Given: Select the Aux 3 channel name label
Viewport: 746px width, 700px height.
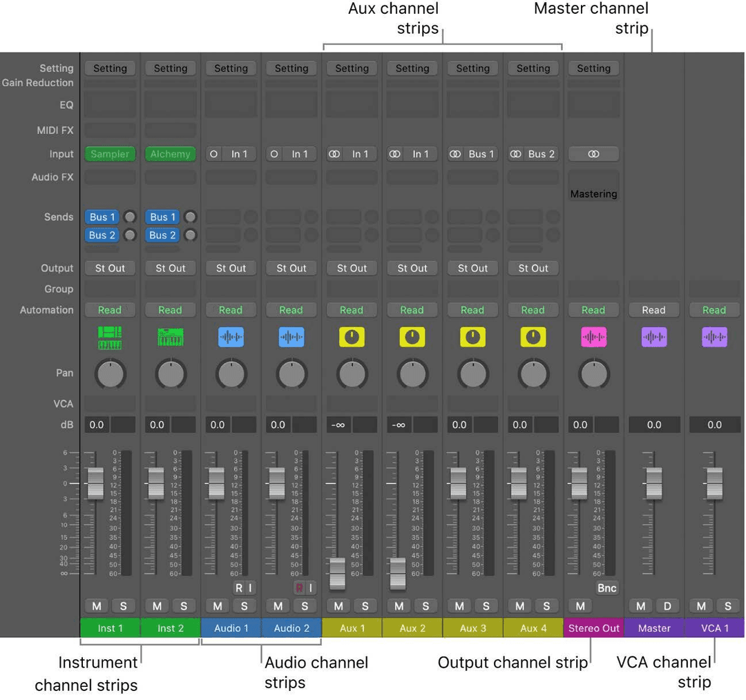Looking at the screenshot, I should coord(472,628).
